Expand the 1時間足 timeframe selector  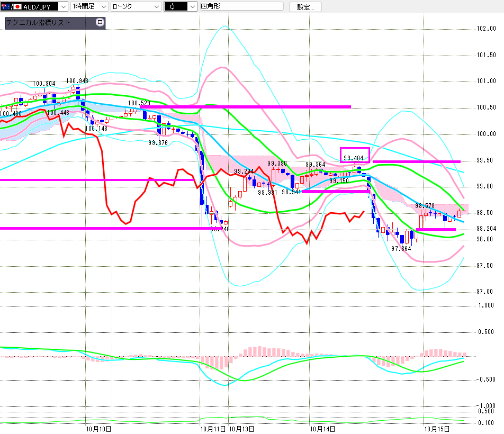(x=103, y=7)
